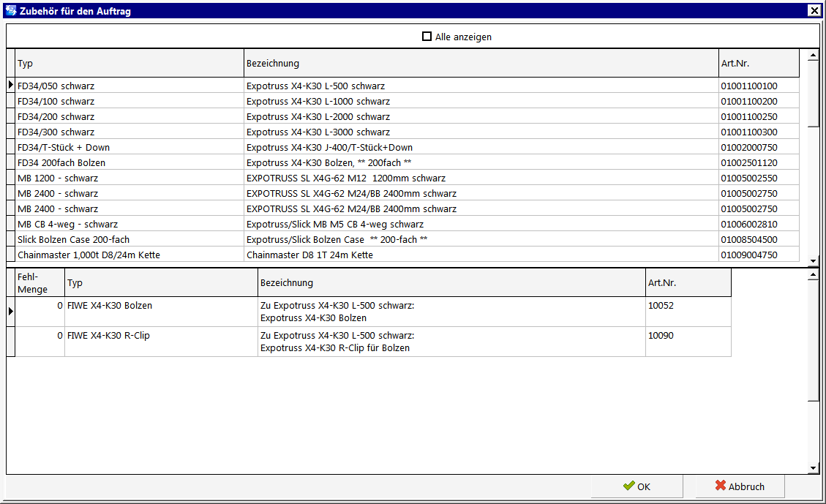Viewport: 826px width, 504px height.
Task: Select MB CB 4-weg - schwarz row
Action: point(407,225)
